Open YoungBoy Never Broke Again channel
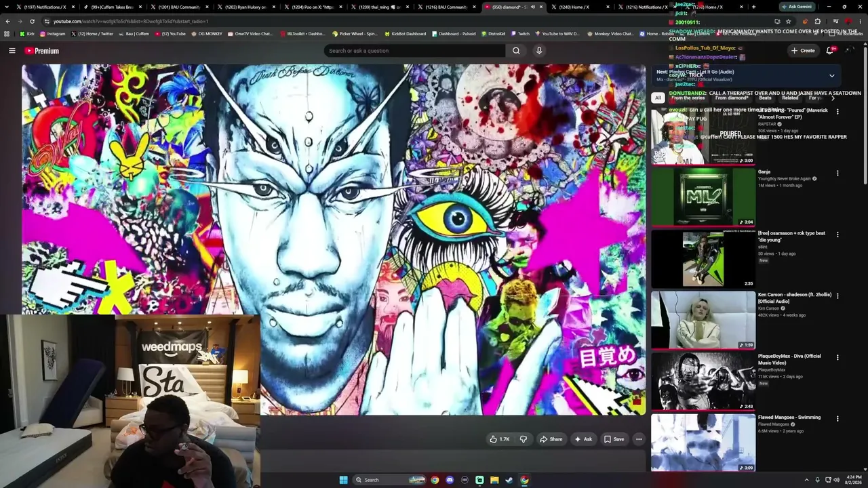Screen dimensions: 868x488 point(785,179)
